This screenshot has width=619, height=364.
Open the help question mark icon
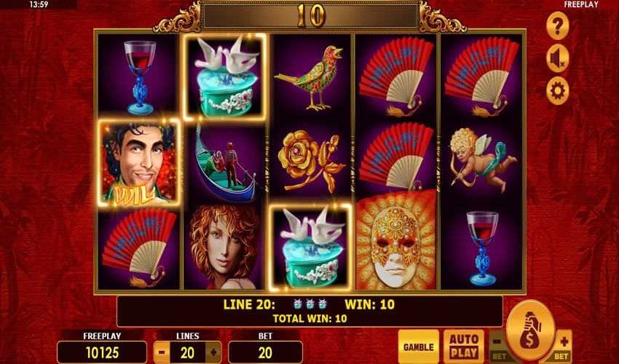click(557, 26)
